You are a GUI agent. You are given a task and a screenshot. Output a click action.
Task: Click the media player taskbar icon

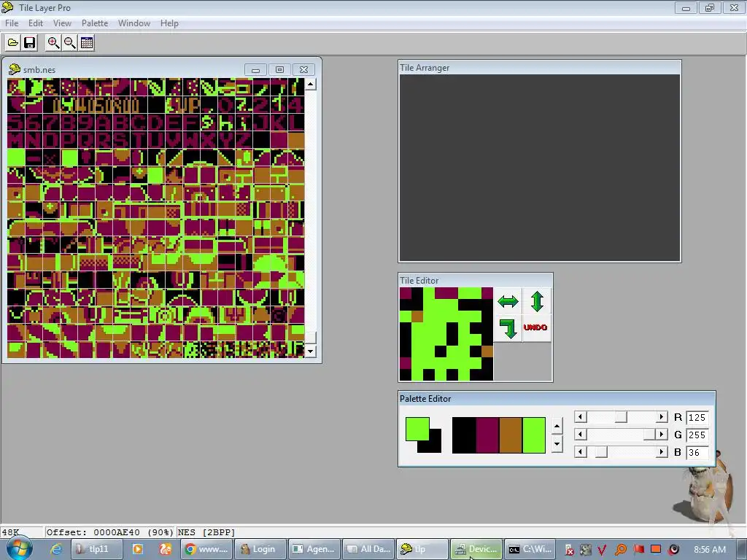point(138,550)
